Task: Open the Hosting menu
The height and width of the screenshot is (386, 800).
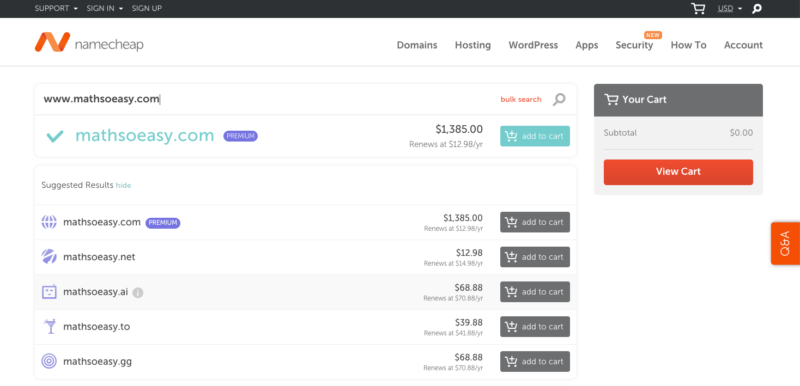Action: pos(473,45)
